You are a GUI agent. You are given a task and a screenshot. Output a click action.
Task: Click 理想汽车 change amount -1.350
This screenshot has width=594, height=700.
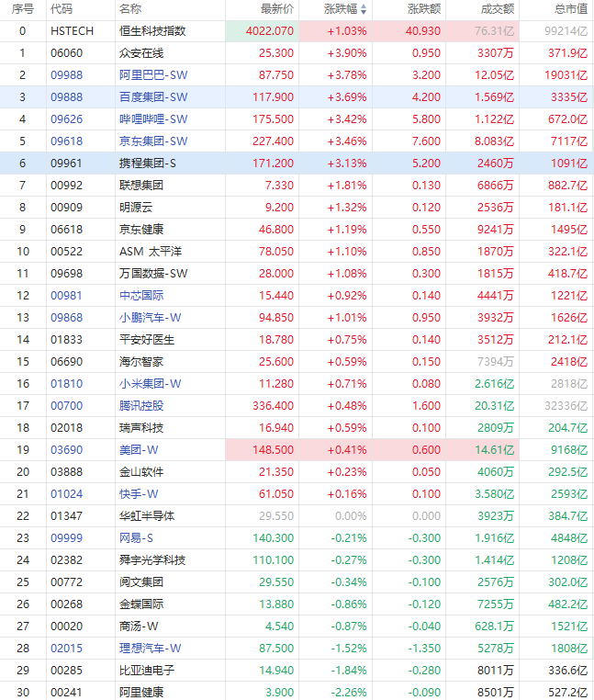(424, 649)
